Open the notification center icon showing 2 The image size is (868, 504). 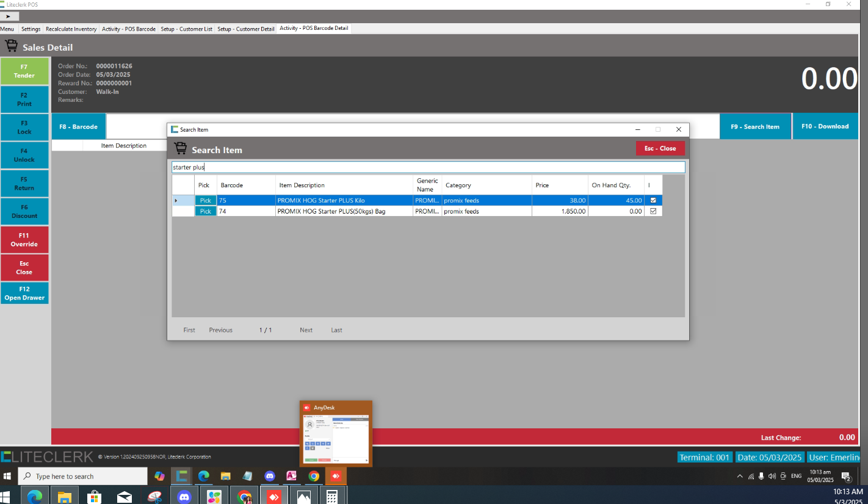point(846,477)
